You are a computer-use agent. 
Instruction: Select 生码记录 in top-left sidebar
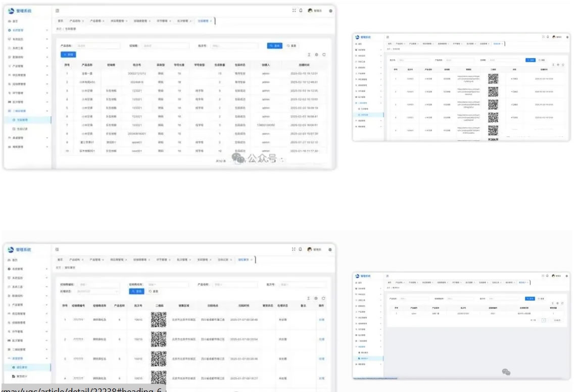click(x=23, y=129)
